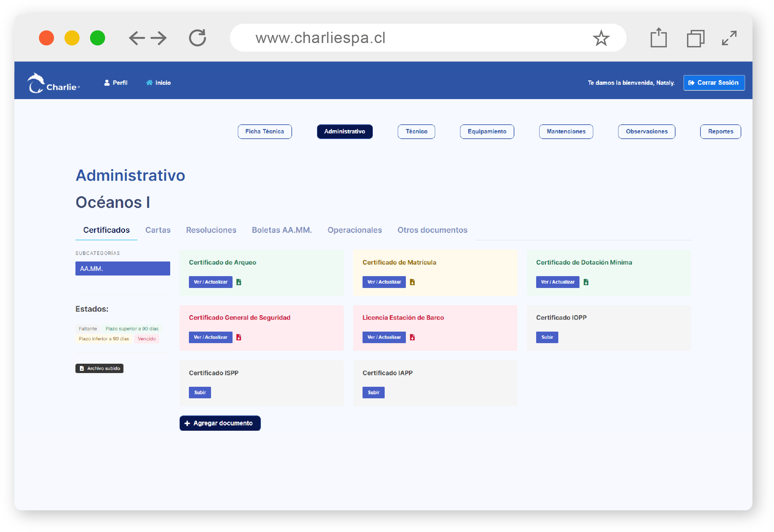The width and height of the screenshot is (774, 532).
Task: Click Subir for Certificado IOPP
Action: [x=547, y=337]
